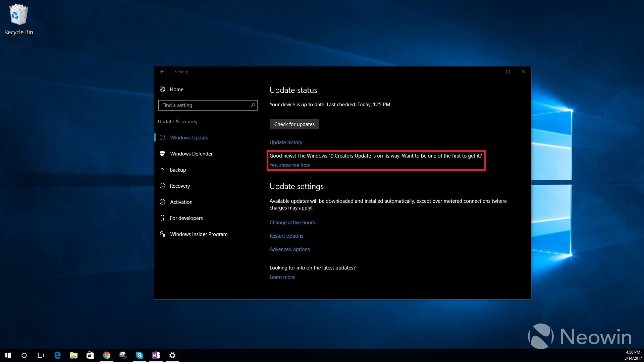Select the Backup section
The height and width of the screenshot is (362, 644).
click(178, 170)
